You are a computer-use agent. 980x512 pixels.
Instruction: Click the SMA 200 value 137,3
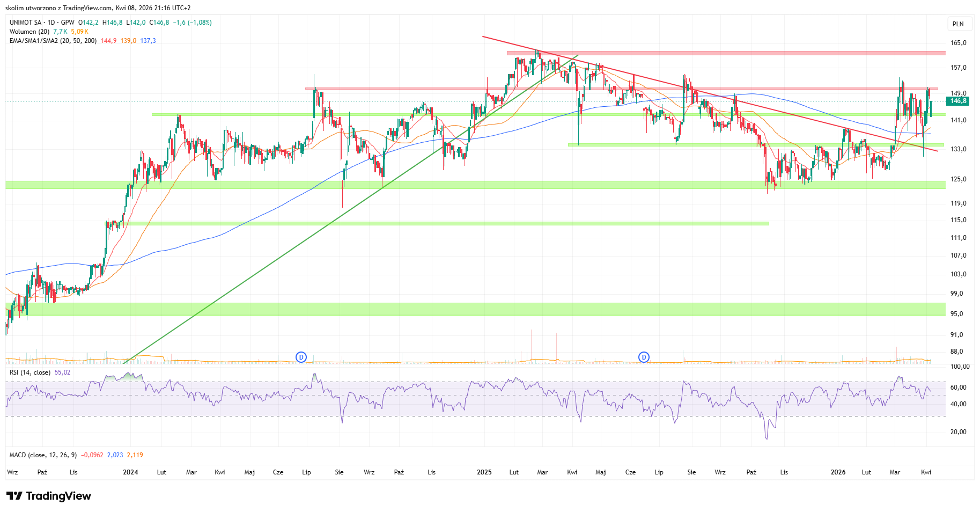pyautogui.click(x=148, y=41)
